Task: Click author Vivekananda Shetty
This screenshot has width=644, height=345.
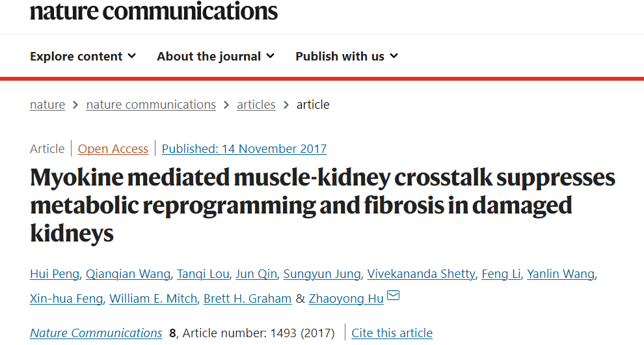Action: (421, 274)
